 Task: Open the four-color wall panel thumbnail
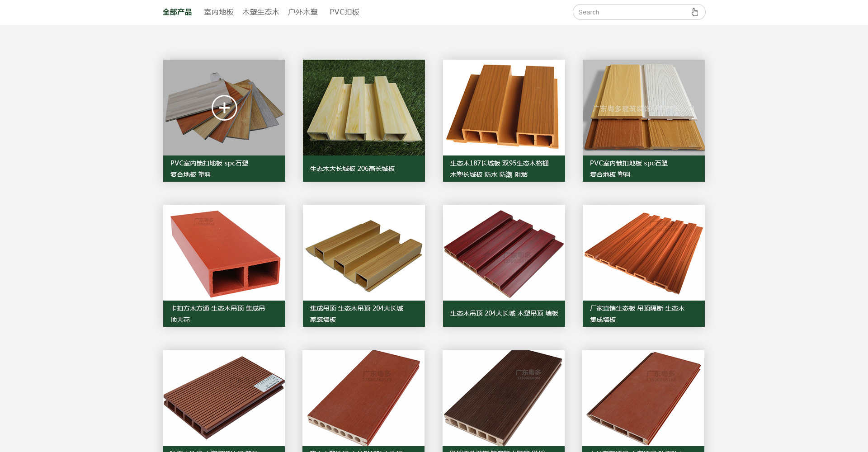coord(643,108)
